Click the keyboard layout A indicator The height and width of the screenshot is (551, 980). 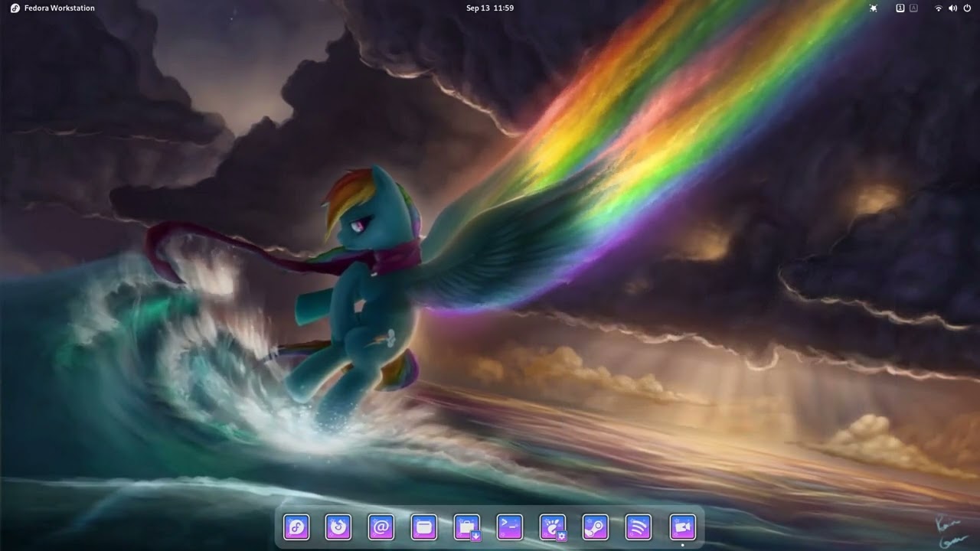tap(913, 8)
